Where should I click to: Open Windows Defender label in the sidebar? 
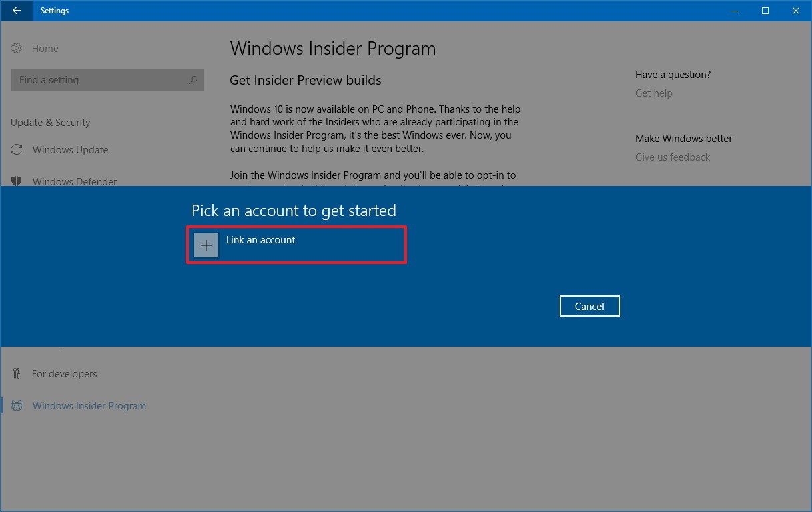(75, 181)
